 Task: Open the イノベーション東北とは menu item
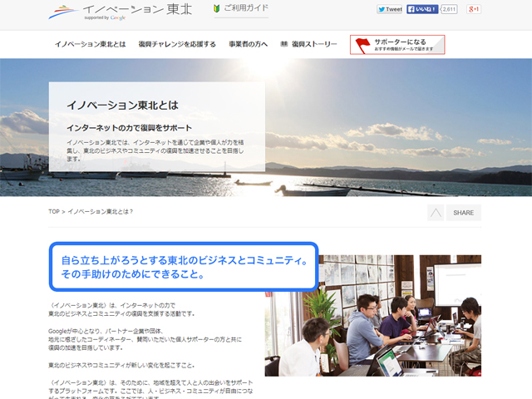click(90, 44)
